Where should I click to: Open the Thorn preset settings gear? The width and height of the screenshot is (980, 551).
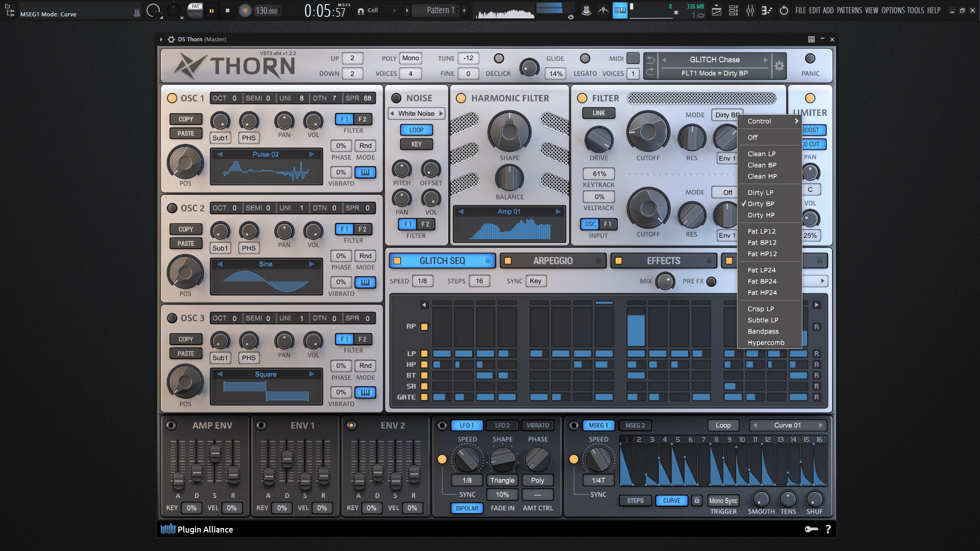point(779,66)
